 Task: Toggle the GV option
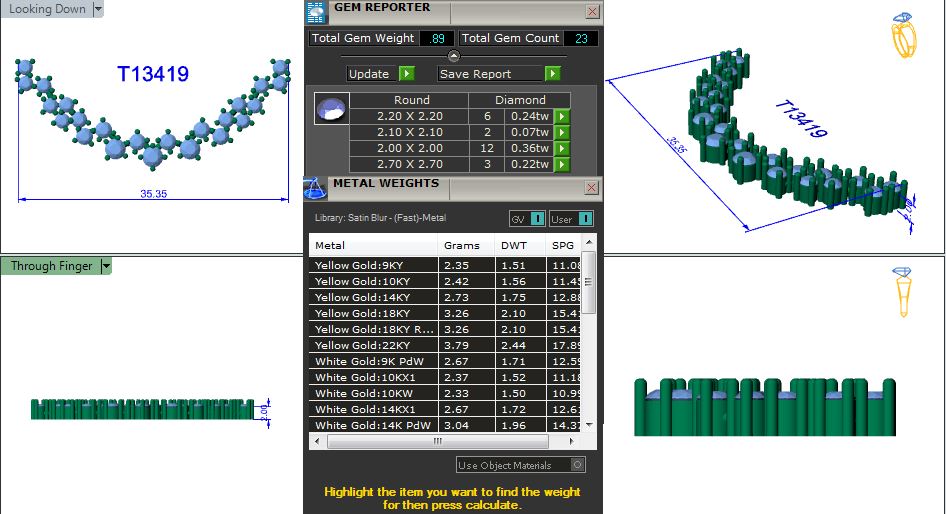pos(537,219)
